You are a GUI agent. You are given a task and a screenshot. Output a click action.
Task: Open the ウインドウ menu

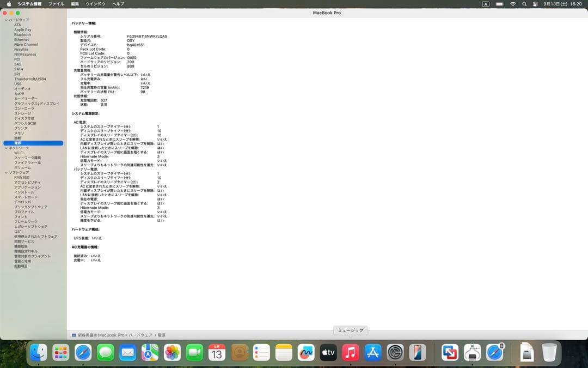coord(95,4)
